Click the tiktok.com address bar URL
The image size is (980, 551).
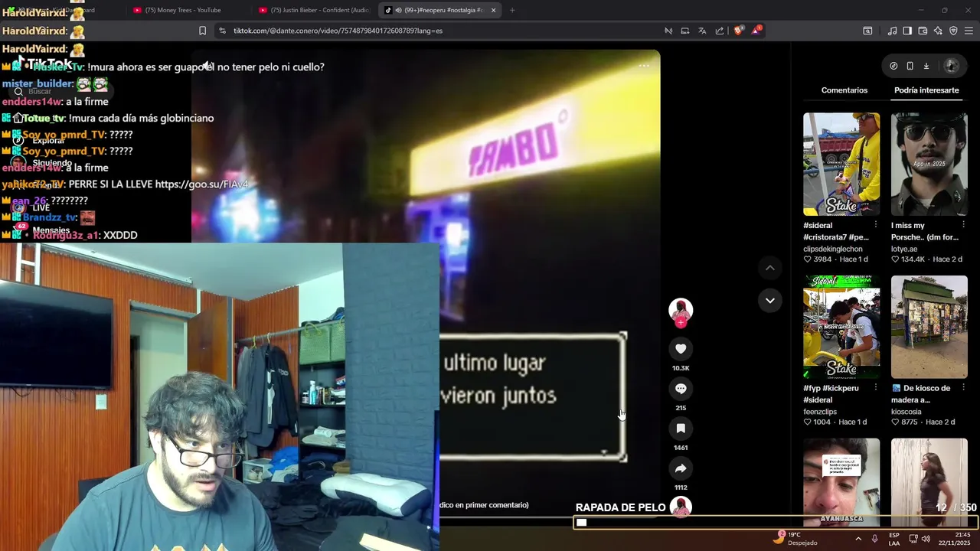pos(338,31)
